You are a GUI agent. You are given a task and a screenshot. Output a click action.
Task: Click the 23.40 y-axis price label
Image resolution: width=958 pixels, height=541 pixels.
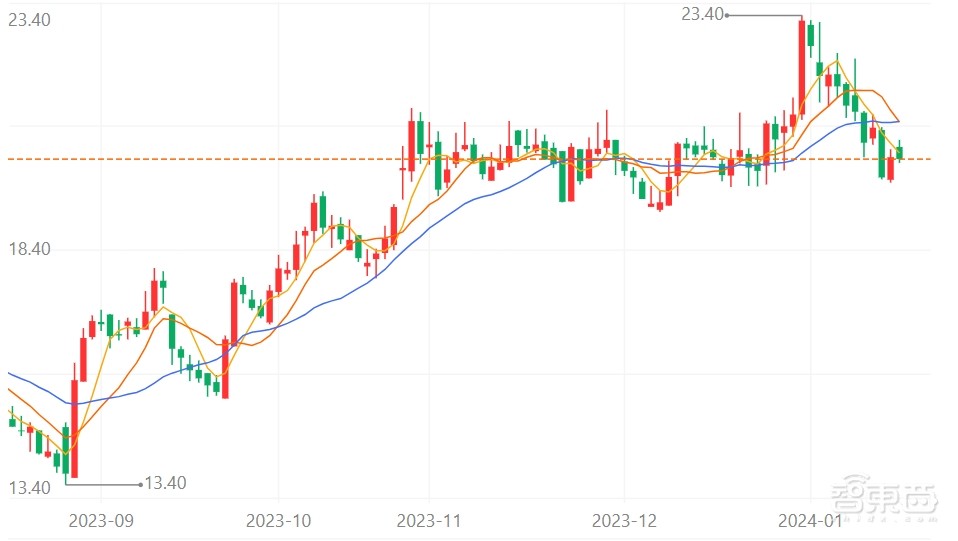click(30, 20)
